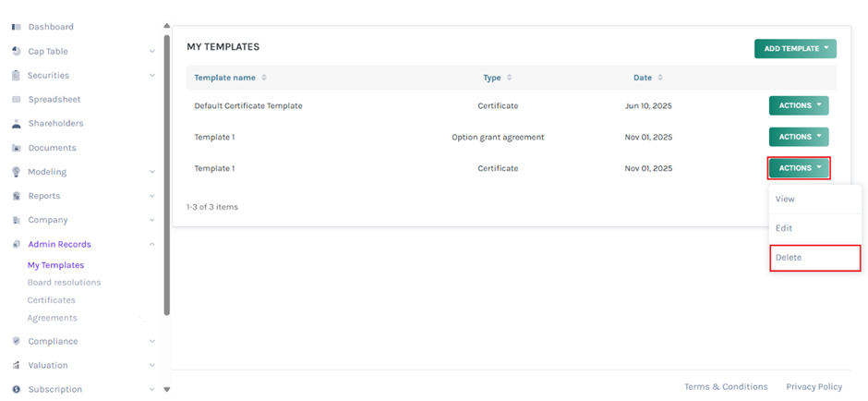Click the Modeling lightbulb icon
868x401 pixels.
(x=17, y=172)
